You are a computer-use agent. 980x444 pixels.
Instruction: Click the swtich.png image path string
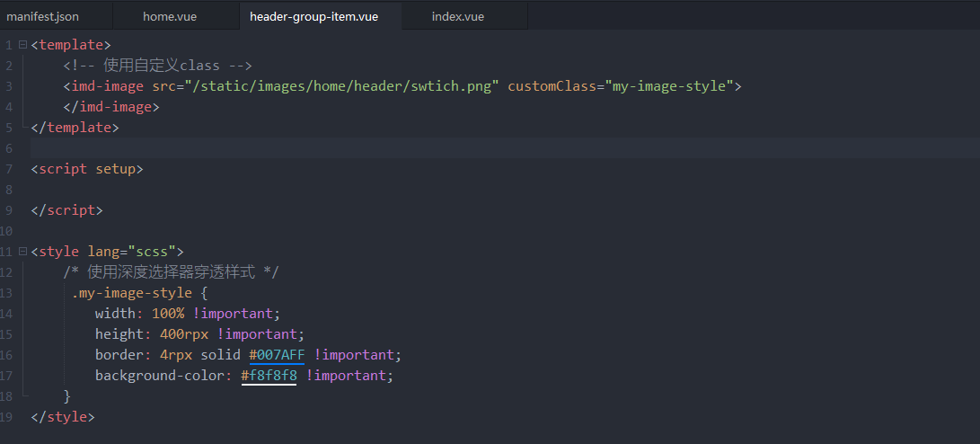click(x=341, y=86)
